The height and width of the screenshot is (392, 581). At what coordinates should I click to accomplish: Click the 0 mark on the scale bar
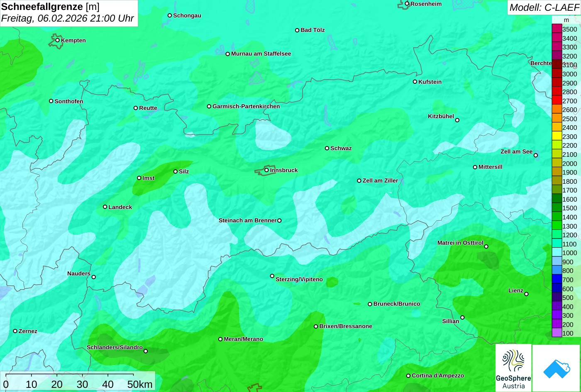pyautogui.click(x=6, y=384)
